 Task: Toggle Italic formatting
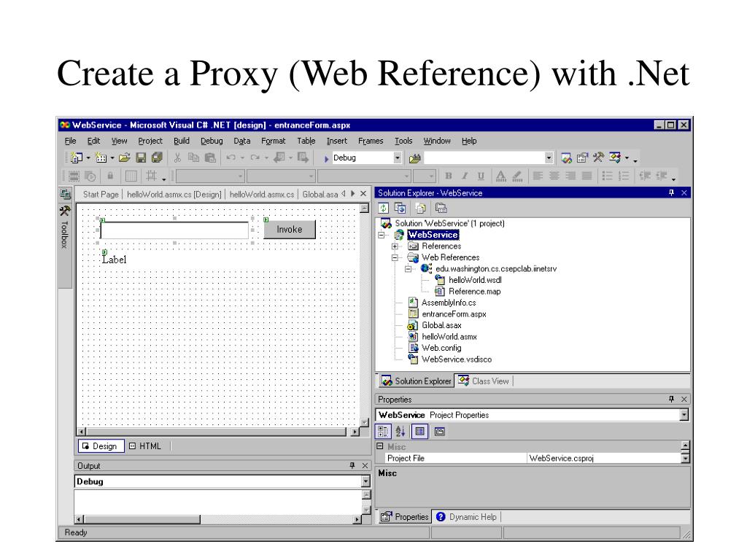click(465, 176)
